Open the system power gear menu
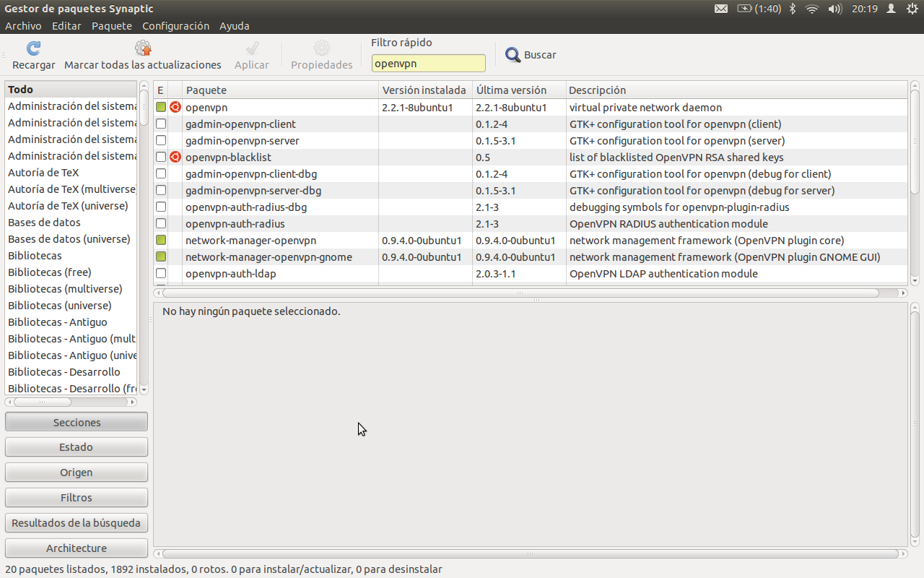924x578 pixels. 912,9
